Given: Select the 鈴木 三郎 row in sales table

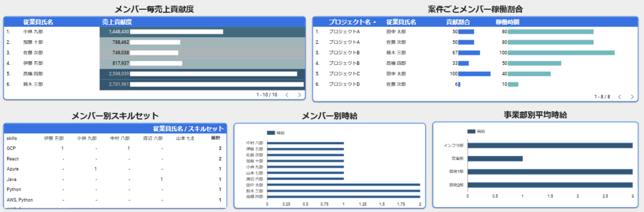Looking at the screenshot, I should tap(33, 84).
